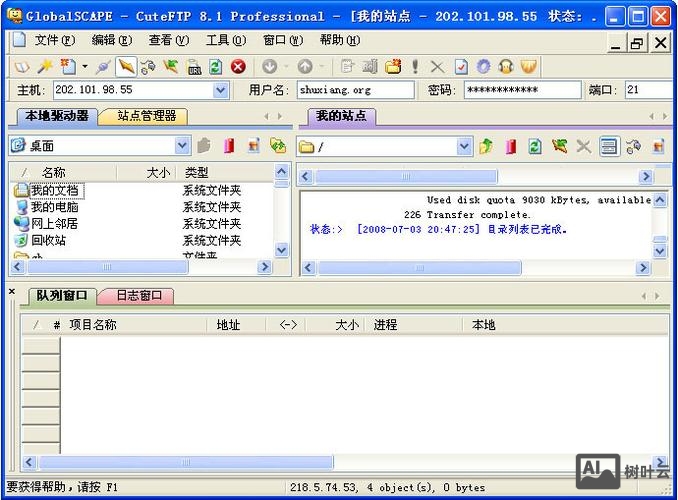Click local pane folder sync icon
678x500 pixels.
278,146
